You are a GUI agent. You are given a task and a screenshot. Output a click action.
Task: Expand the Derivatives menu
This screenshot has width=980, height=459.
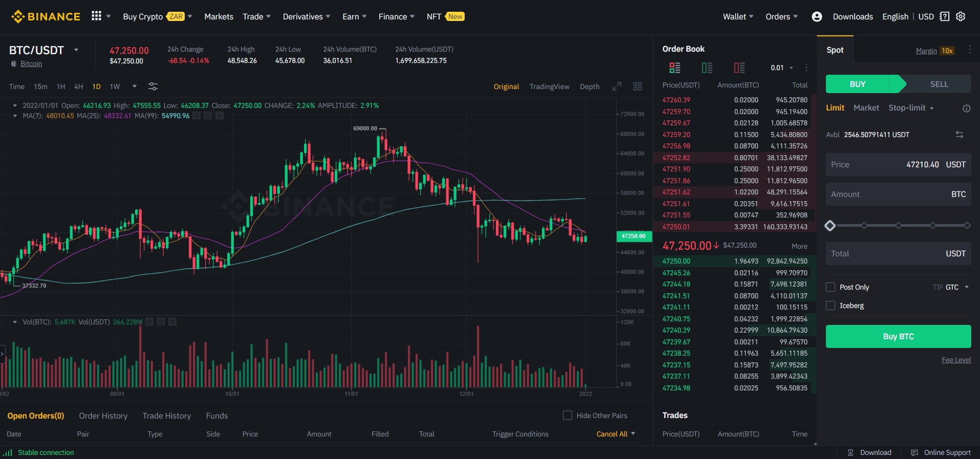(307, 16)
